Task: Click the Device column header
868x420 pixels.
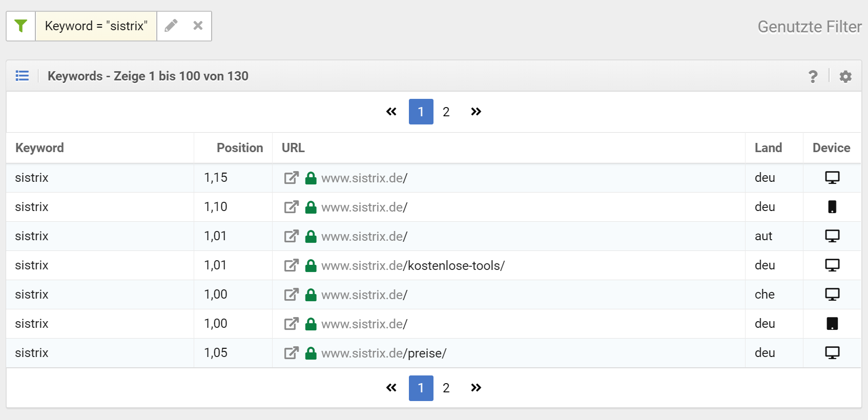Action: (831, 148)
